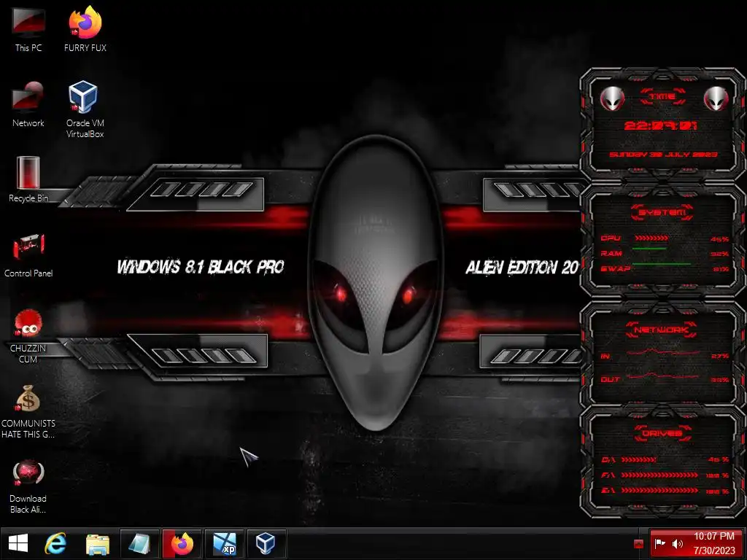Open File Explorer from the taskbar
The image size is (747, 560).
pos(98,543)
